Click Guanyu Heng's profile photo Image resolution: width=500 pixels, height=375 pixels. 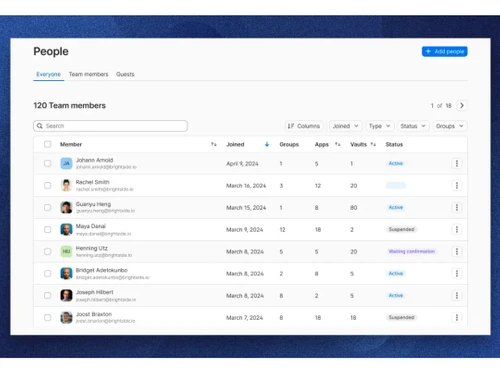[66, 207]
